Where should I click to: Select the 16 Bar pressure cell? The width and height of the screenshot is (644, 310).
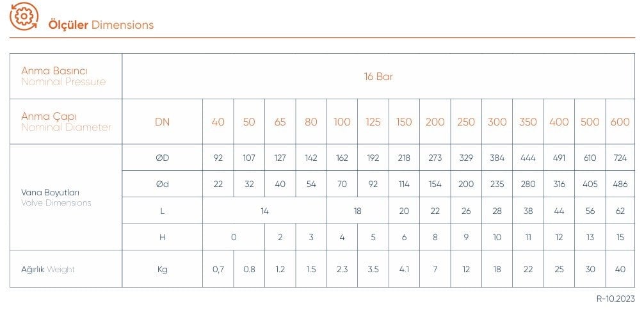pyautogui.click(x=378, y=76)
